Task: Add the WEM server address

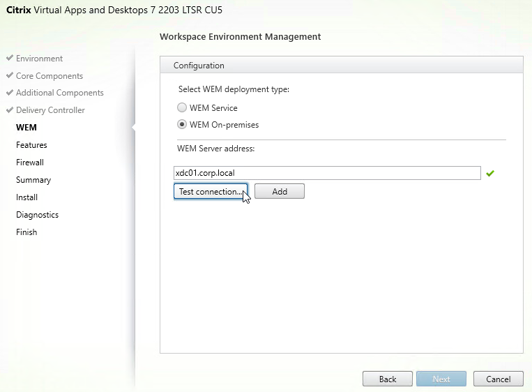Action: (280, 191)
